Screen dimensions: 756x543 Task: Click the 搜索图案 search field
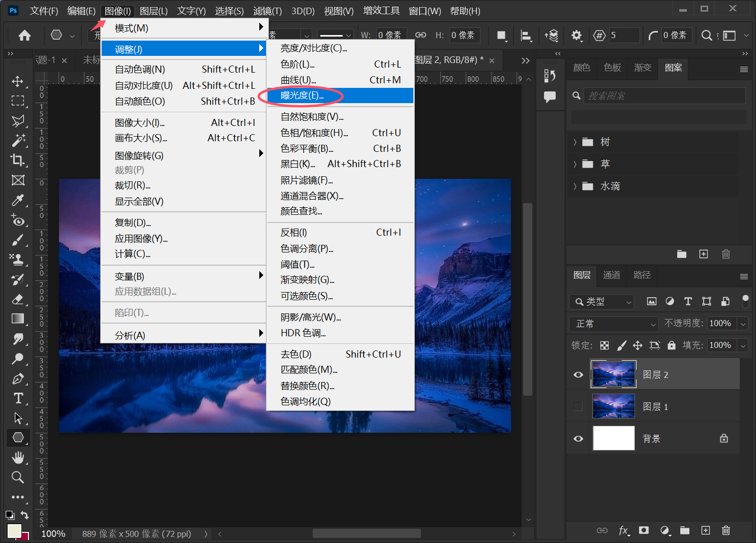(x=665, y=95)
